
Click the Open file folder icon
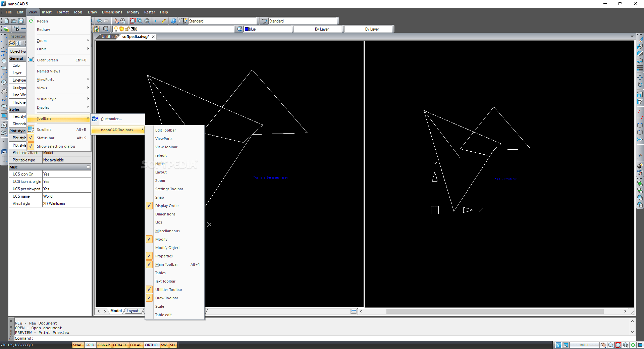pos(14,21)
